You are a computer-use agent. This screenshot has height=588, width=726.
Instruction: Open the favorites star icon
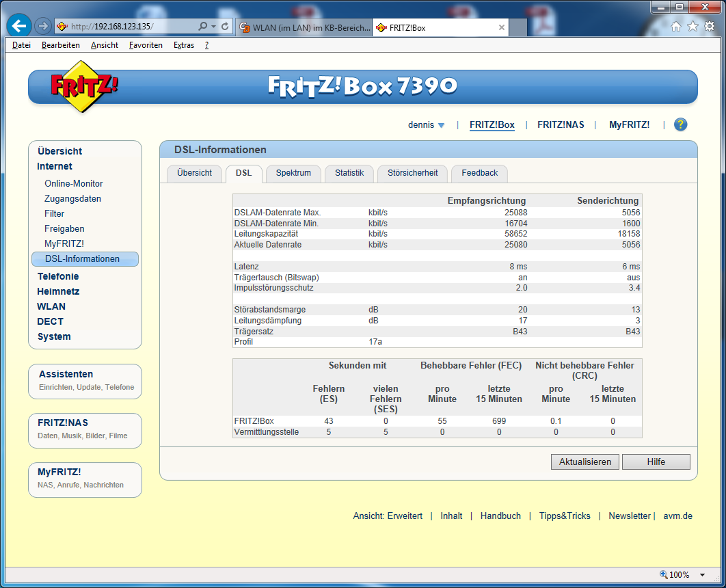coord(693,27)
